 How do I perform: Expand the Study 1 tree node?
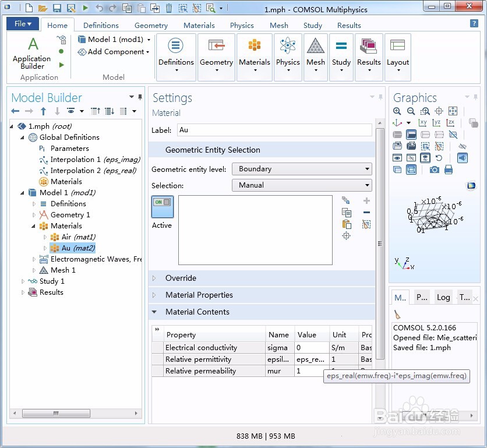pos(23,281)
